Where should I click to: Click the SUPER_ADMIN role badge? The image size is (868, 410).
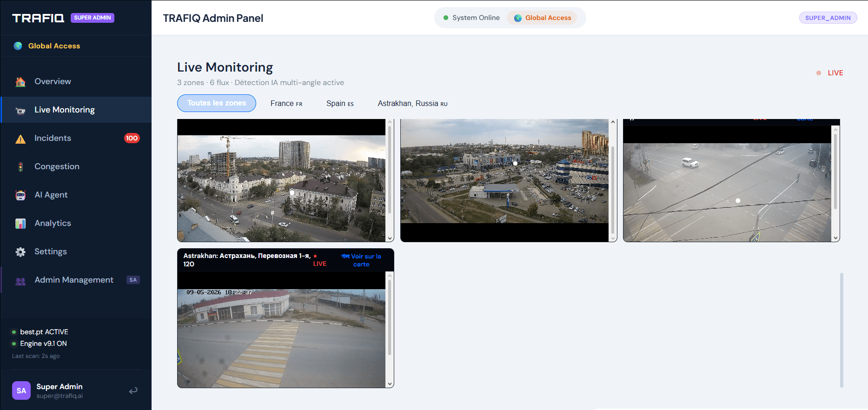pos(828,18)
